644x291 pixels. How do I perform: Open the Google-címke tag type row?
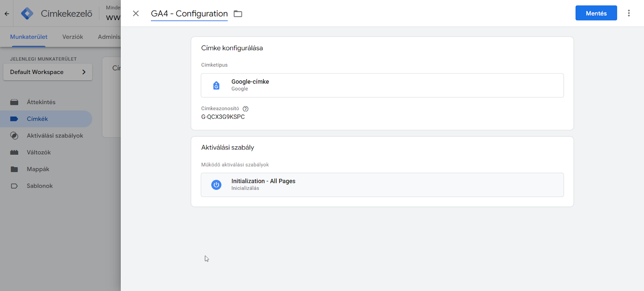[x=382, y=85]
